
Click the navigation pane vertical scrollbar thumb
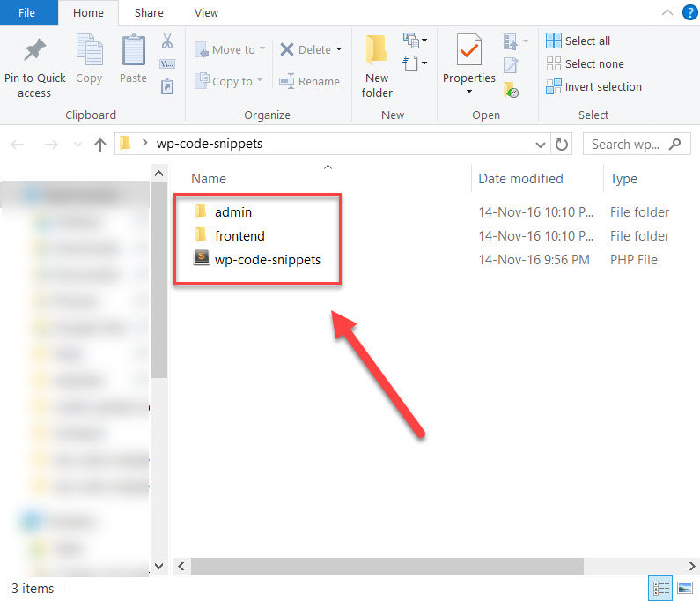pyautogui.click(x=158, y=280)
